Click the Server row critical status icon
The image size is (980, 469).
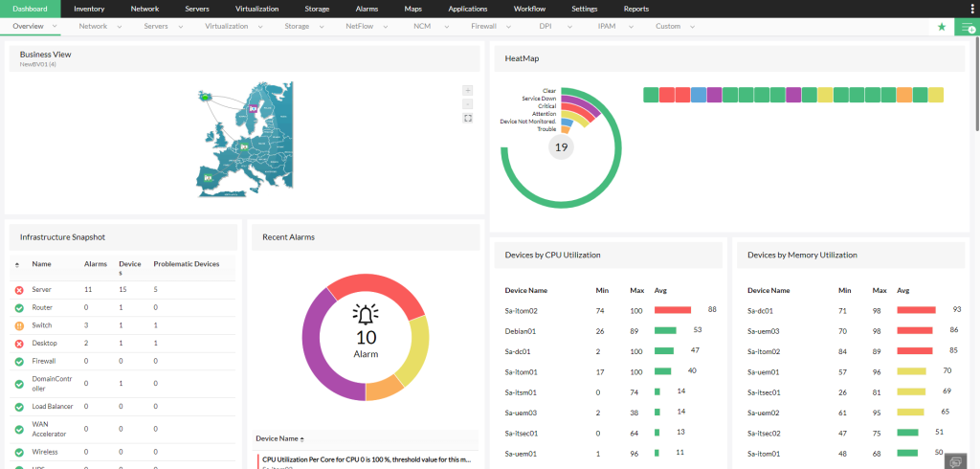click(x=19, y=289)
